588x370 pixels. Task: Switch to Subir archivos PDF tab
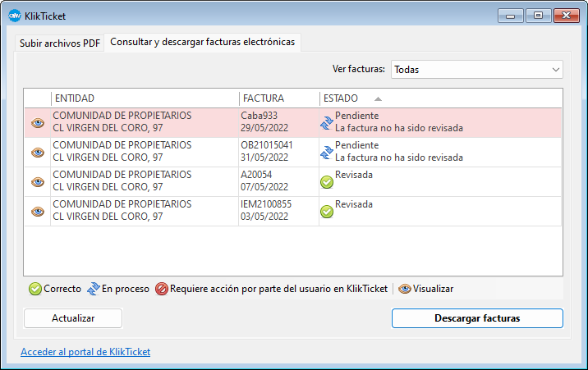60,43
